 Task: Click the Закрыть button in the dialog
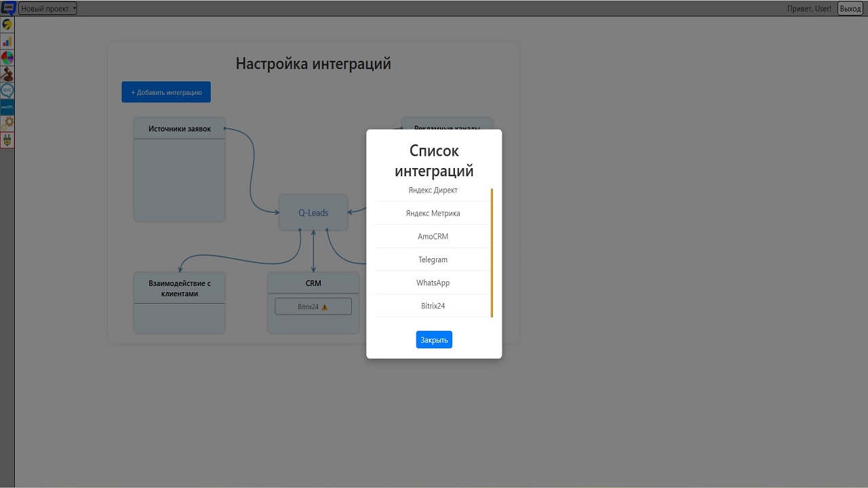click(434, 340)
